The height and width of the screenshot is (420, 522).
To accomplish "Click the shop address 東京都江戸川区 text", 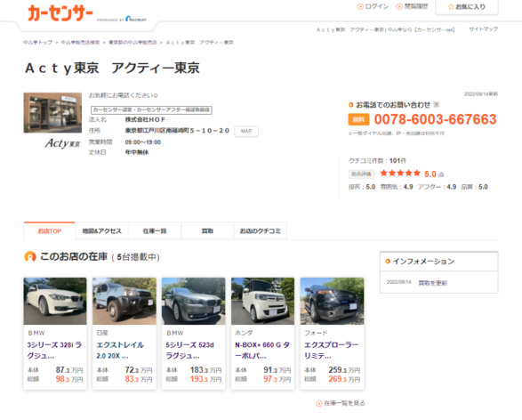I will click(x=177, y=131).
